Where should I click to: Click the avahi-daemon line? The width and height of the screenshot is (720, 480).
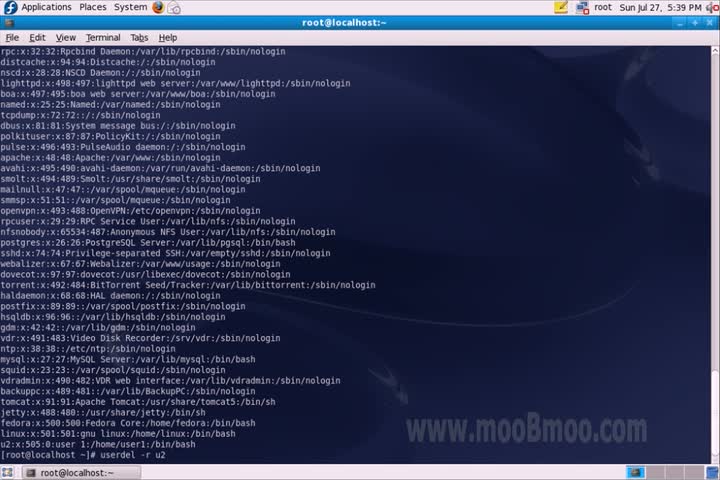(x=160, y=169)
